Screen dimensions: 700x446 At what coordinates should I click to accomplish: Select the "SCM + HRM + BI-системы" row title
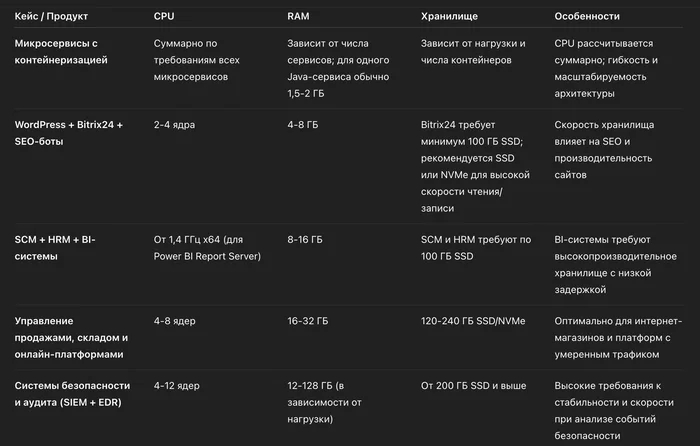(54, 248)
